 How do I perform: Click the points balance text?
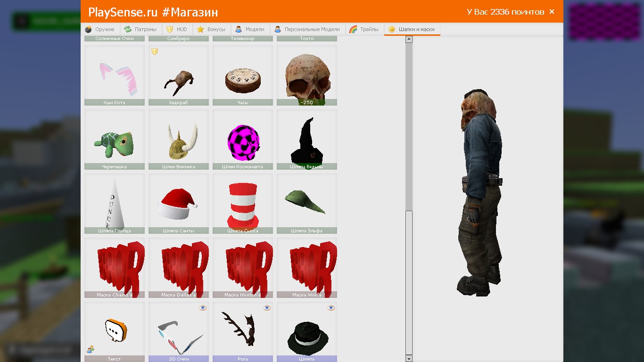pos(505,12)
